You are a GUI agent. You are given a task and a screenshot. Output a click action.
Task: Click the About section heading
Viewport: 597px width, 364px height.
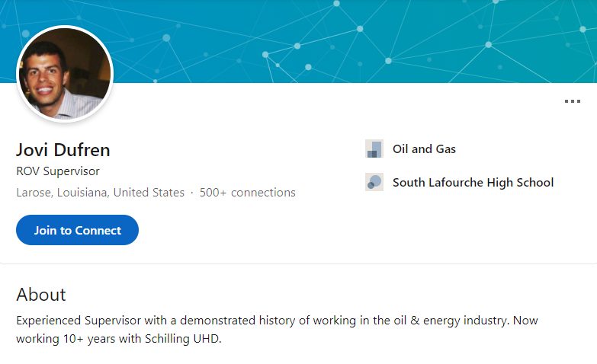pos(41,295)
